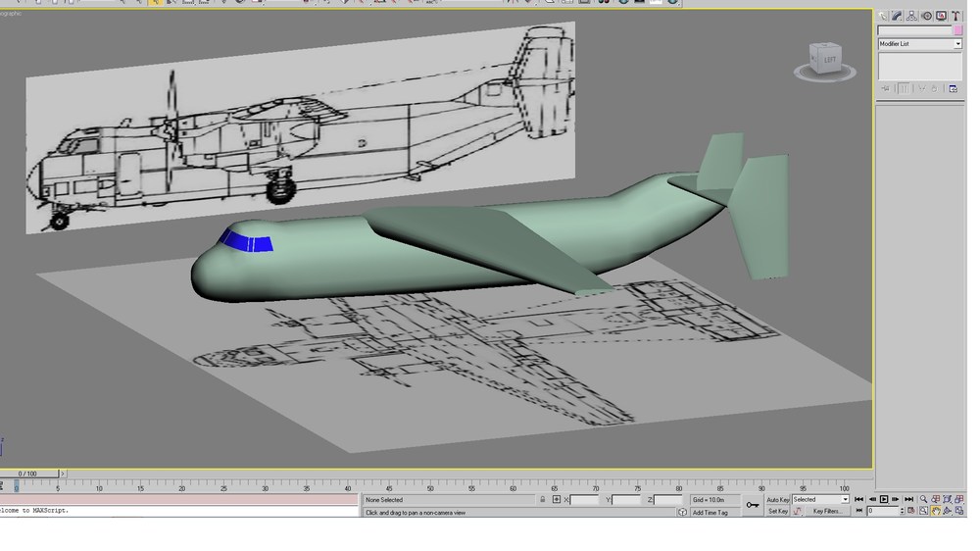Open the Selected key filter dropdown

820,499
